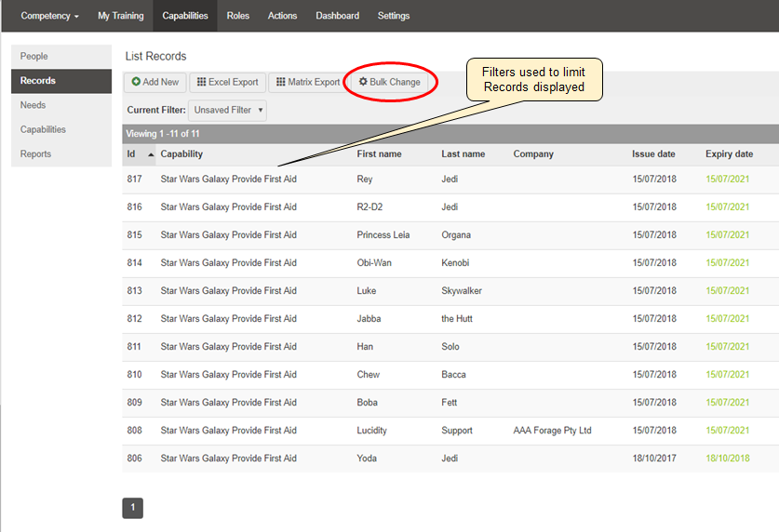
Task: Open My Training in the navbar
Action: click(120, 16)
